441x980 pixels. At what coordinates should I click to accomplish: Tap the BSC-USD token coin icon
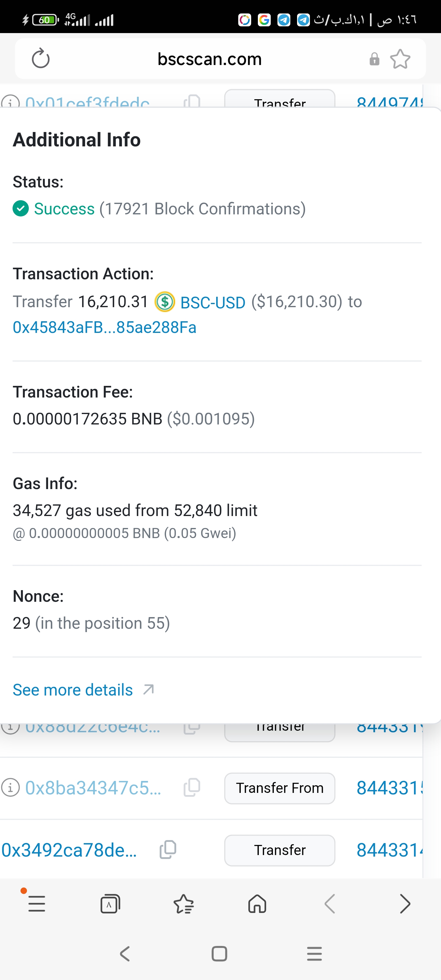[x=165, y=302]
